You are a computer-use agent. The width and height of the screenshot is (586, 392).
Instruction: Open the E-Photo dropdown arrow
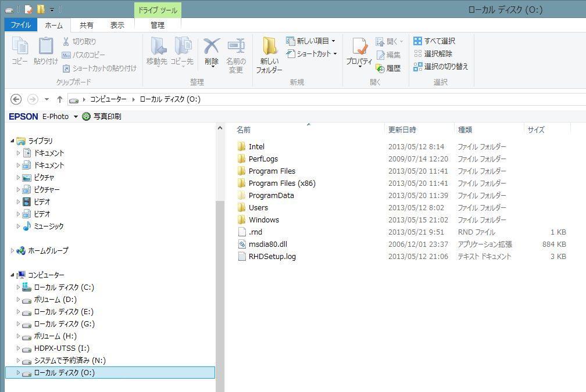76,117
